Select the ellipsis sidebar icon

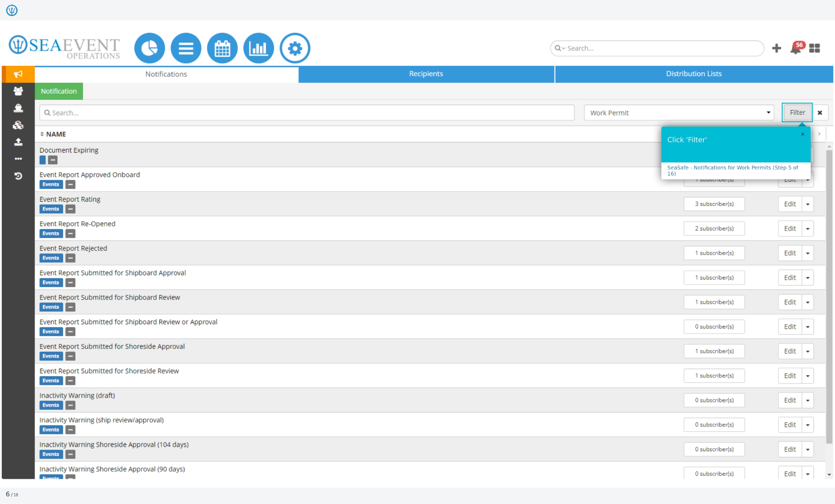[18, 159]
